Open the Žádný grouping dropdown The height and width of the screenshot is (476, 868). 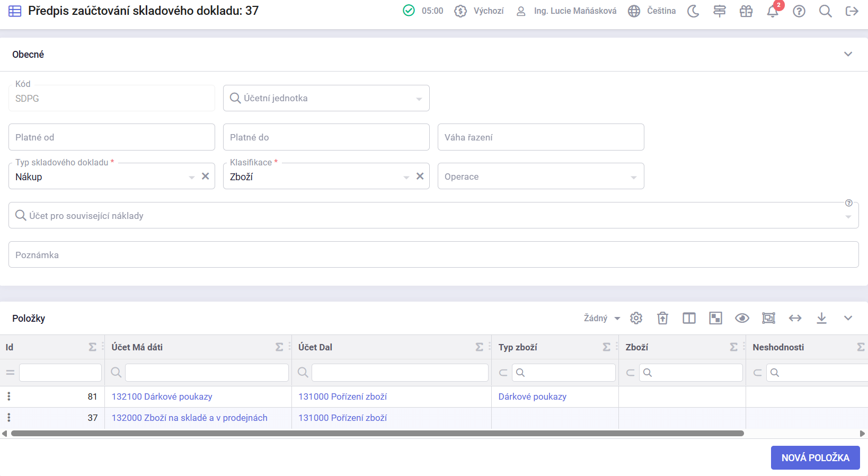pos(601,318)
